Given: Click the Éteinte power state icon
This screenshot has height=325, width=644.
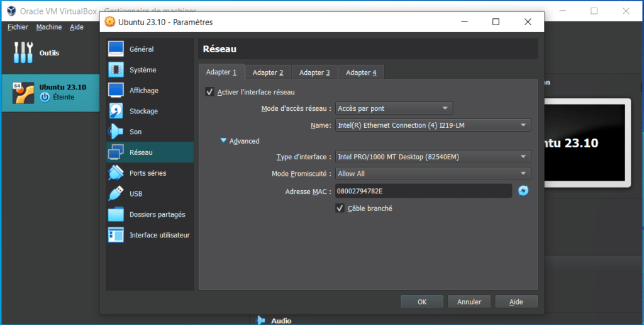Looking at the screenshot, I should [45, 98].
